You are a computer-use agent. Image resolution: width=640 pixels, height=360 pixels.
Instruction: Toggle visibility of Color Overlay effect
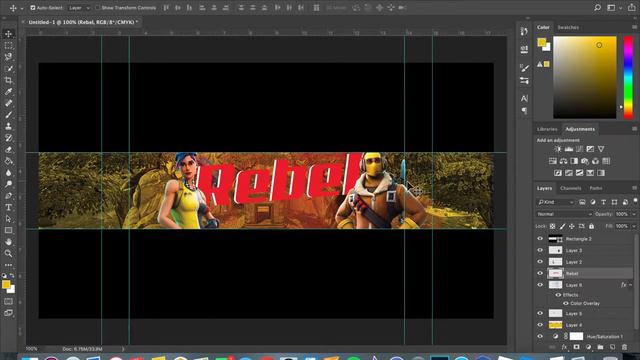click(566, 303)
